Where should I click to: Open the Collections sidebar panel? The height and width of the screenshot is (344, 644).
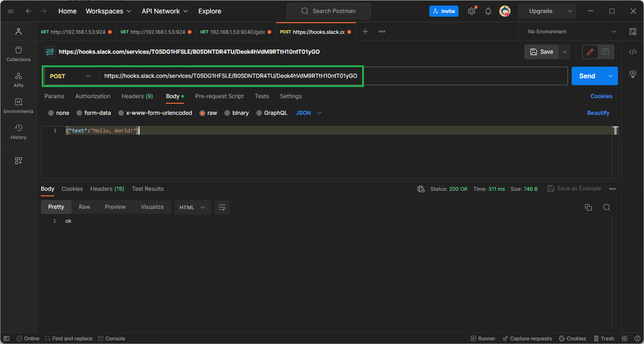[x=19, y=54]
